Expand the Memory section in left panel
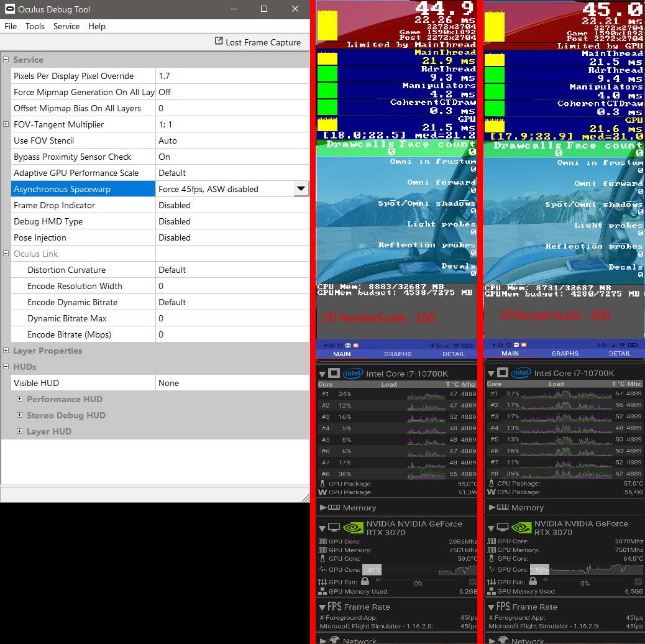The height and width of the screenshot is (644, 645). tap(323, 507)
